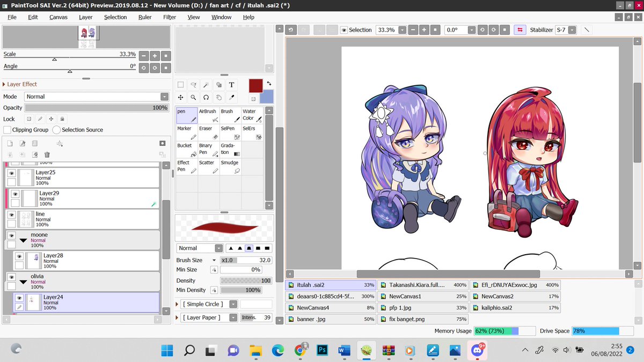Open the Selection menu
This screenshot has width=644, height=362.
point(115,17)
